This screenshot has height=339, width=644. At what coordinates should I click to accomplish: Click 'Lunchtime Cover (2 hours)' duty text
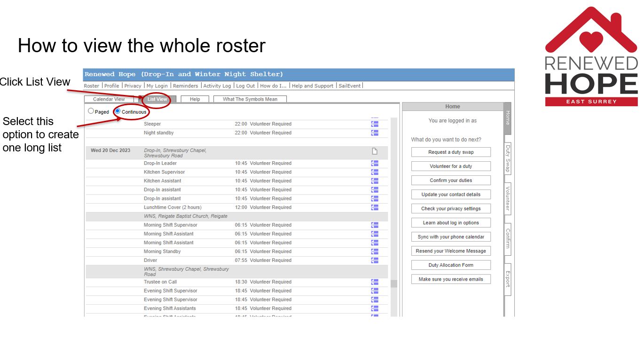[x=173, y=207]
